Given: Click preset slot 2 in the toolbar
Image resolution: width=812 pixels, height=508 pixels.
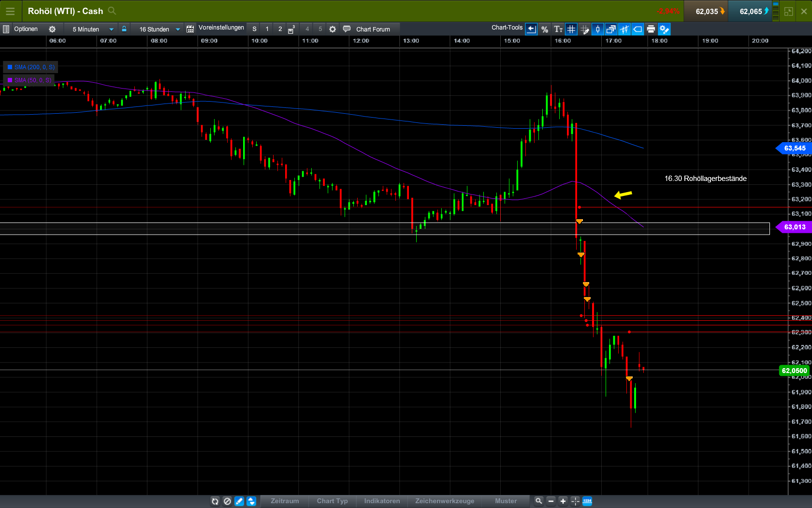Looking at the screenshot, I should (280, 29).
